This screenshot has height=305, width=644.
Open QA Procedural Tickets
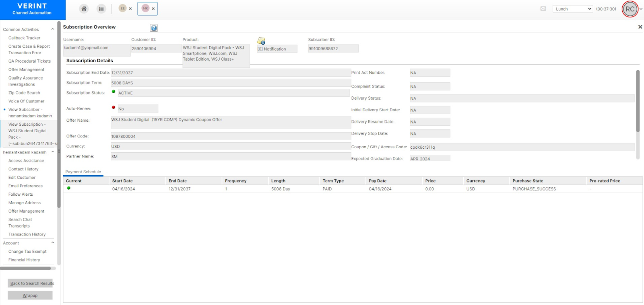tap(29, 61)
